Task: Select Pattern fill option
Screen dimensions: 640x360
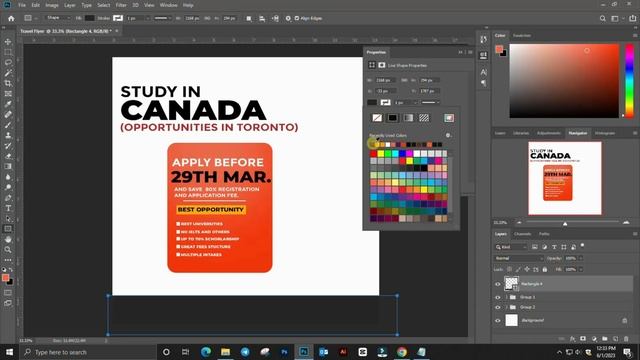Action: pyautogui.click(x=424, y=118)
